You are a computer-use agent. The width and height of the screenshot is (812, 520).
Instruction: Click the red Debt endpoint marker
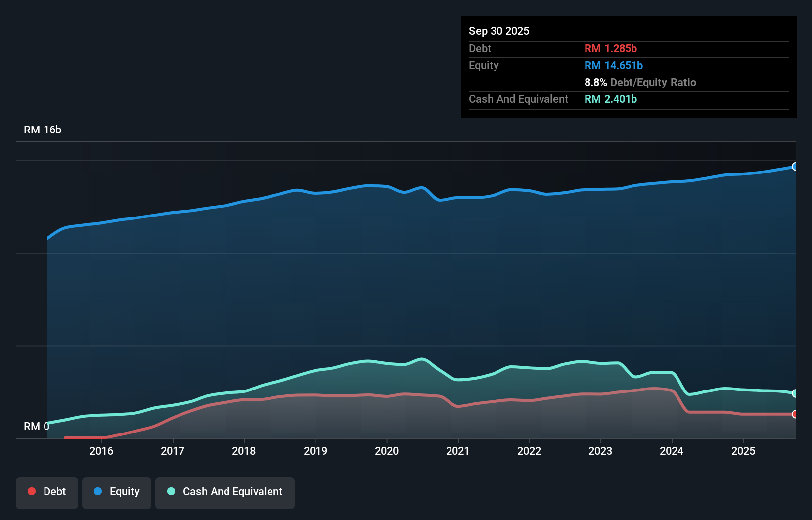[795, 414]
